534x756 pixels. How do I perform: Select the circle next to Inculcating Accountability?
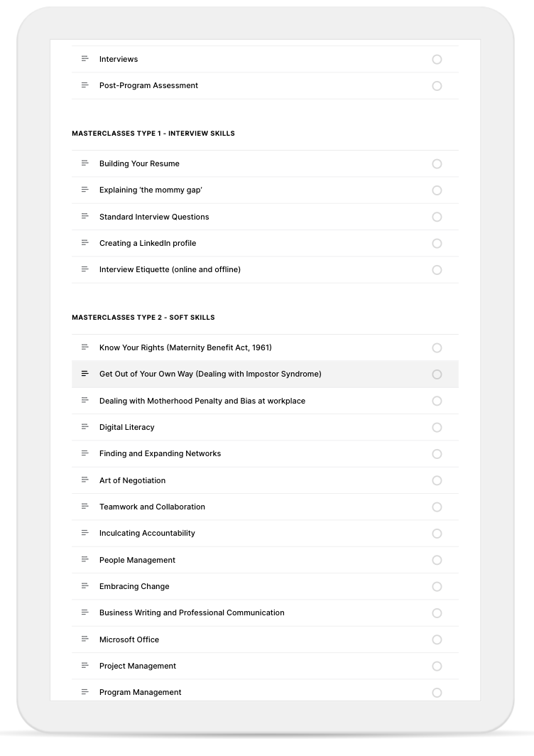point(437,533)
